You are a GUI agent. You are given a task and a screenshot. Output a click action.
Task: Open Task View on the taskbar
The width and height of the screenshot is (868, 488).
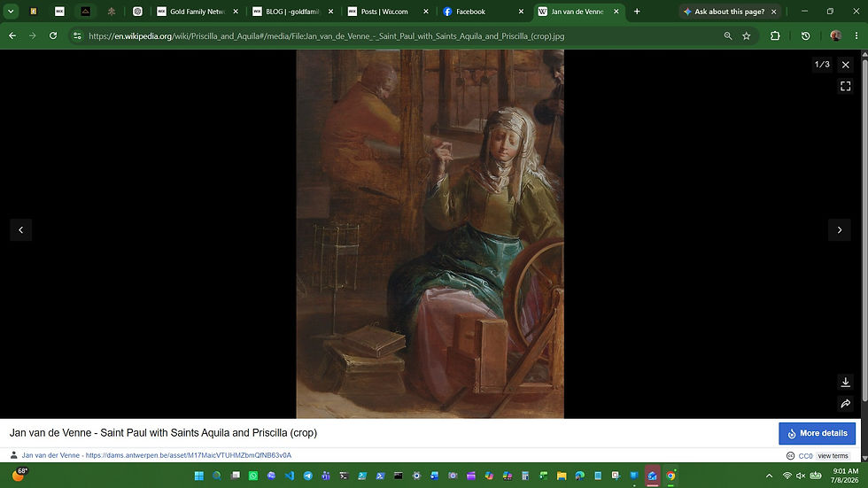point(236,476)
